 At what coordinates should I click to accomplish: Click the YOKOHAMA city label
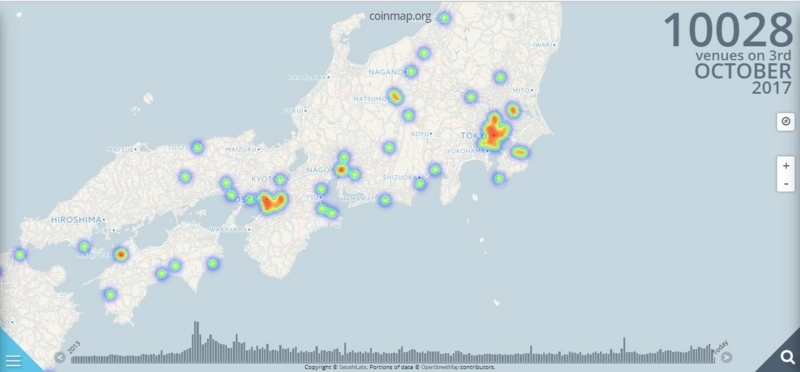pyautogui.click(x=465, y=151)
